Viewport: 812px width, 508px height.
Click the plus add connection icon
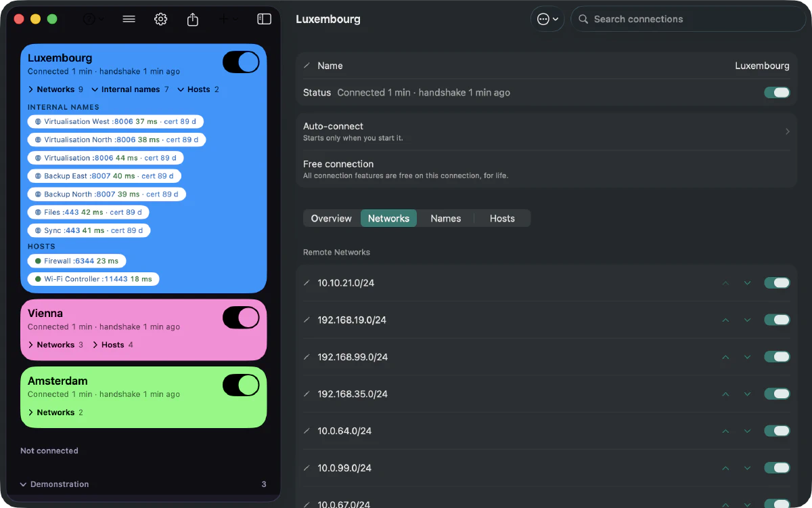(228, 19)
